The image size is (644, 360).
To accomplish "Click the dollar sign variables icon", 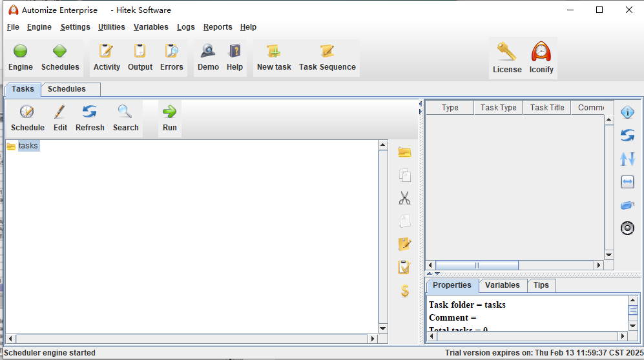I will 404,291.
